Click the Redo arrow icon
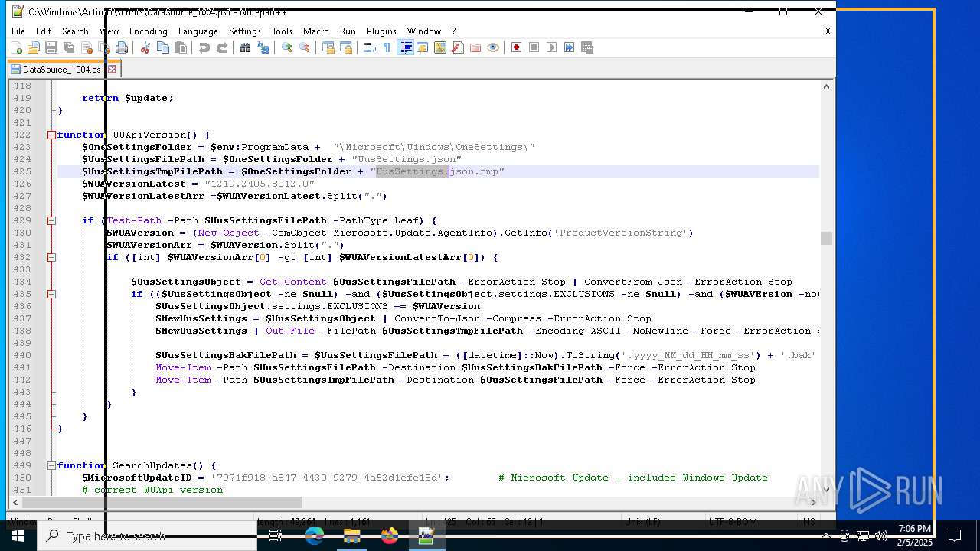Viewport: 980px width, 551px height. [x=221, y=47]
